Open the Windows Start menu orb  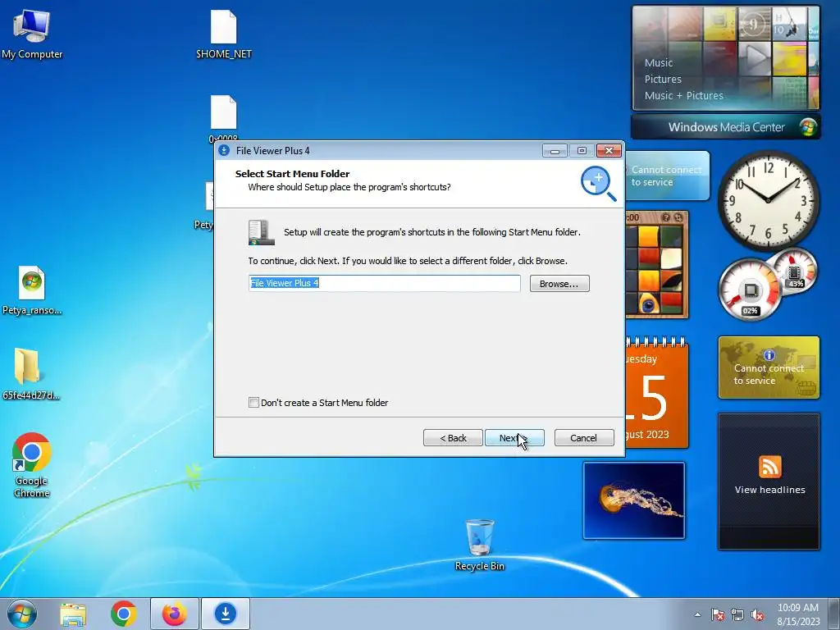[22, 614]
